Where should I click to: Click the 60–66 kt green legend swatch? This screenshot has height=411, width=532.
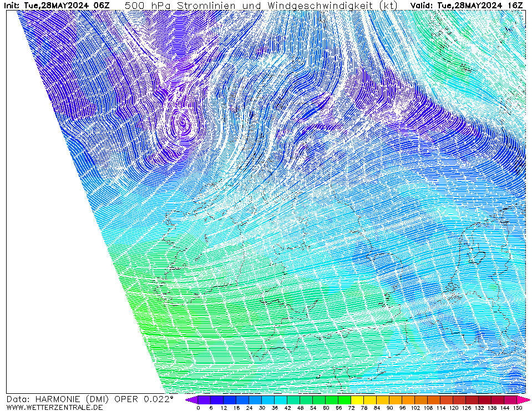(x=332, y=400)
